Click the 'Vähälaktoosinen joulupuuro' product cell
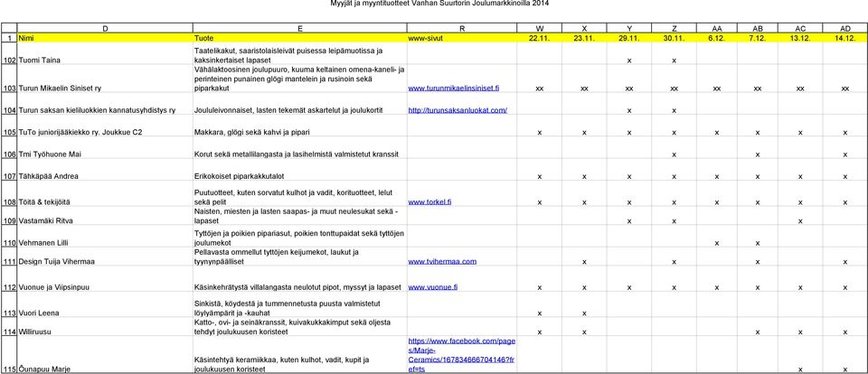868x374 pixels. (x=299, y=79)
